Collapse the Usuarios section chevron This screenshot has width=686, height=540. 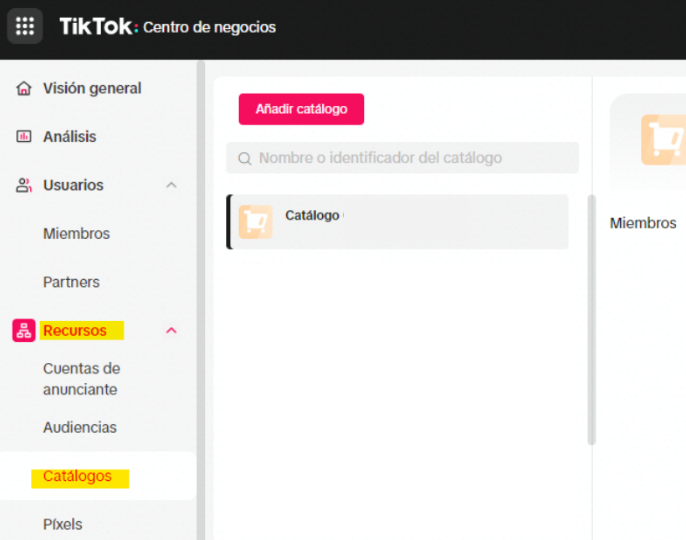(x=171, y=185)
